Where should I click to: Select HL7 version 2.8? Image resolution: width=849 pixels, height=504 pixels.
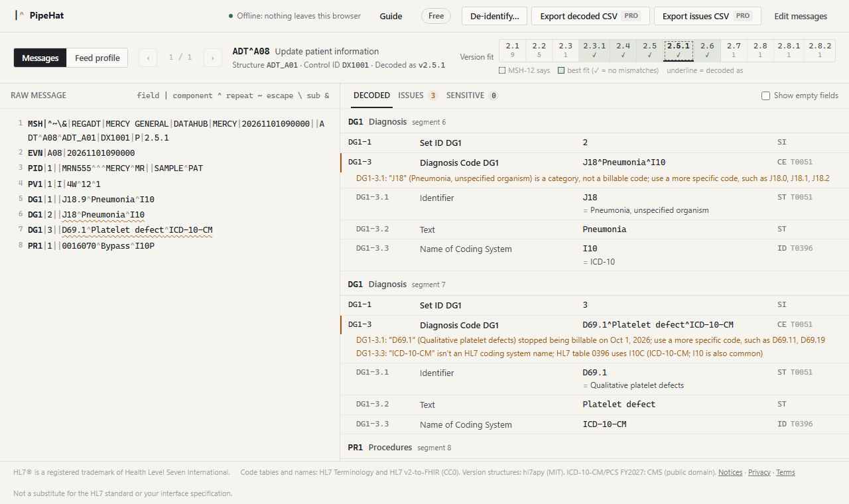(x=760, y=50)
